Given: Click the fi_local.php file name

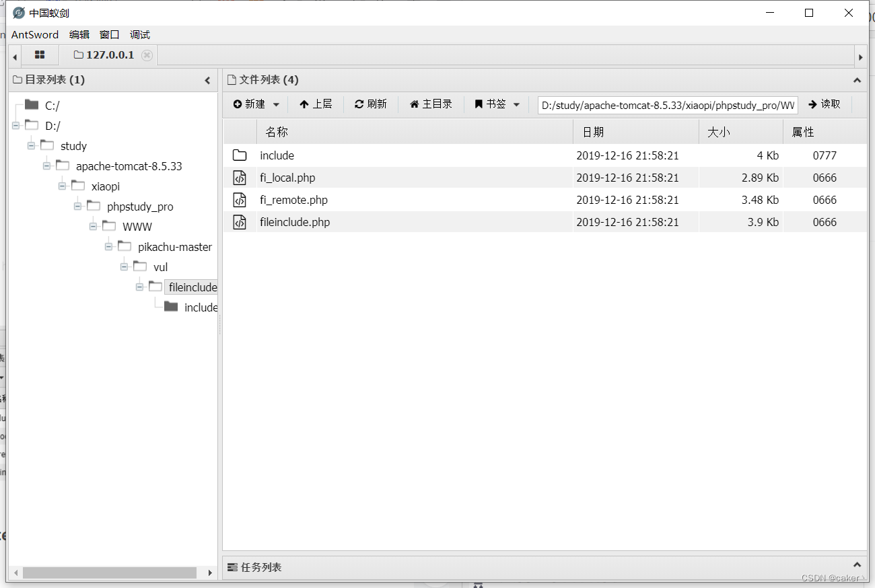Looking at the screenshot, I should click(x=287, y=178).
